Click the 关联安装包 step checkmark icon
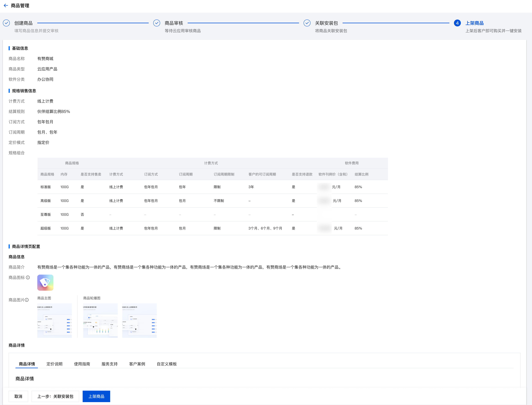532x405 pixels. click(307, 23)
